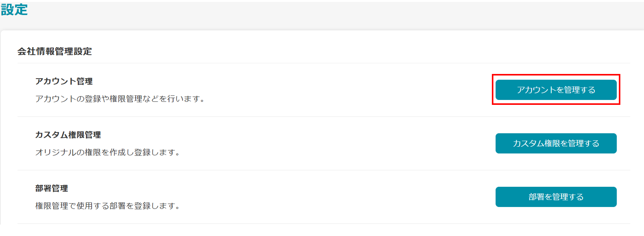Click empty space in the アカウント管理 row
This screenshot has width=644, height=236.
pyautogui.click(x=343, y=90)
